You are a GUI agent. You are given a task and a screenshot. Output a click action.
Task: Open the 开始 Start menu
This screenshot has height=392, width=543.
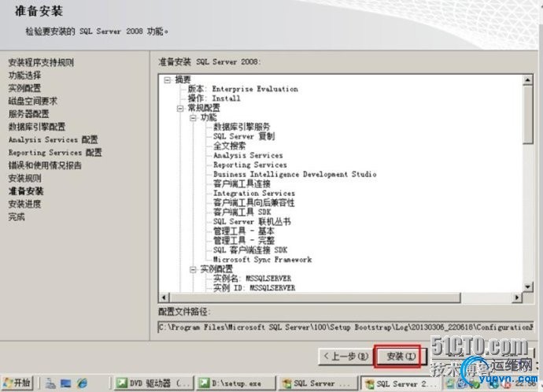(x=17, y=383)
